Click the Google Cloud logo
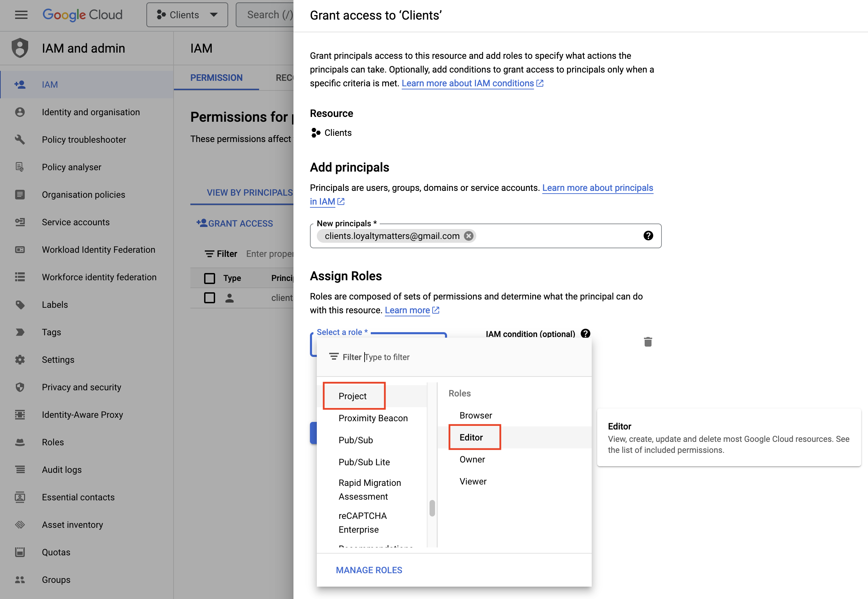 [82, 15]
